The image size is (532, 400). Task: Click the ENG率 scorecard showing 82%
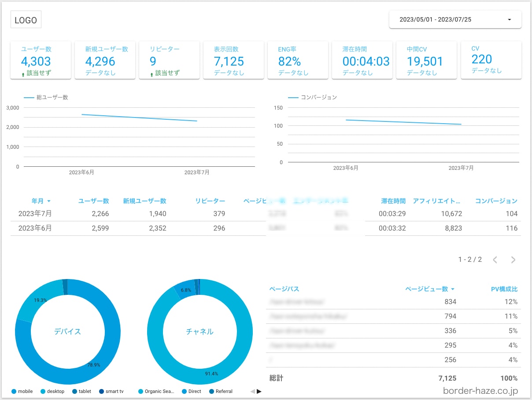298,60
